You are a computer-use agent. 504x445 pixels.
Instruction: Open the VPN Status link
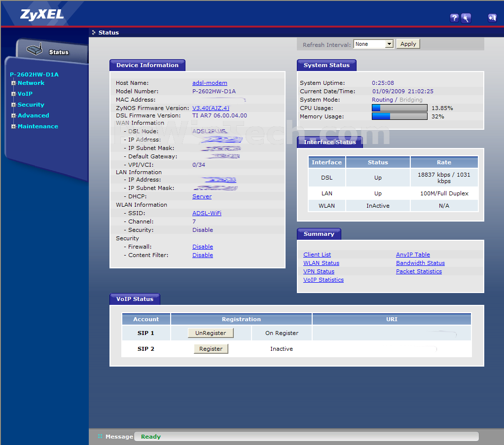319,271
